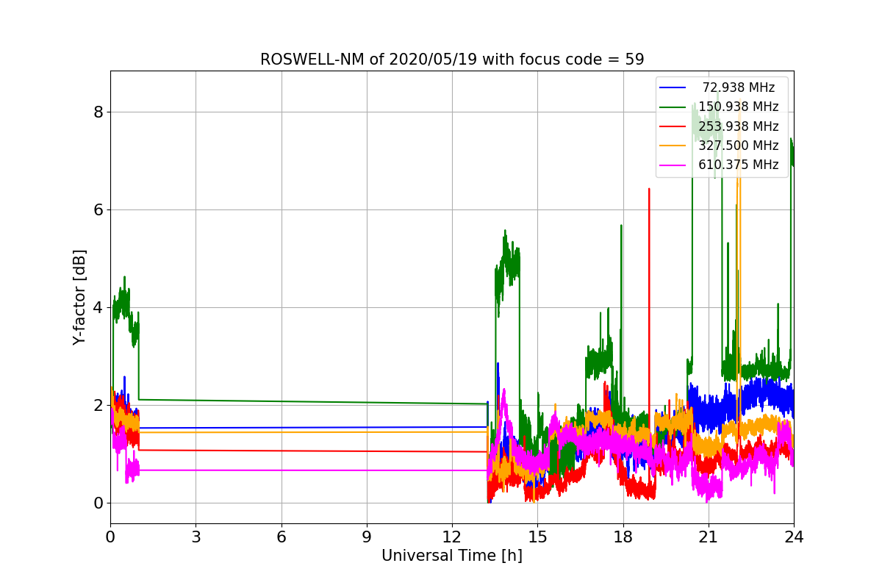Select the '72.938 MHz' legend label
The width and height of the screenshot is (882, 588).
[738, 87]
